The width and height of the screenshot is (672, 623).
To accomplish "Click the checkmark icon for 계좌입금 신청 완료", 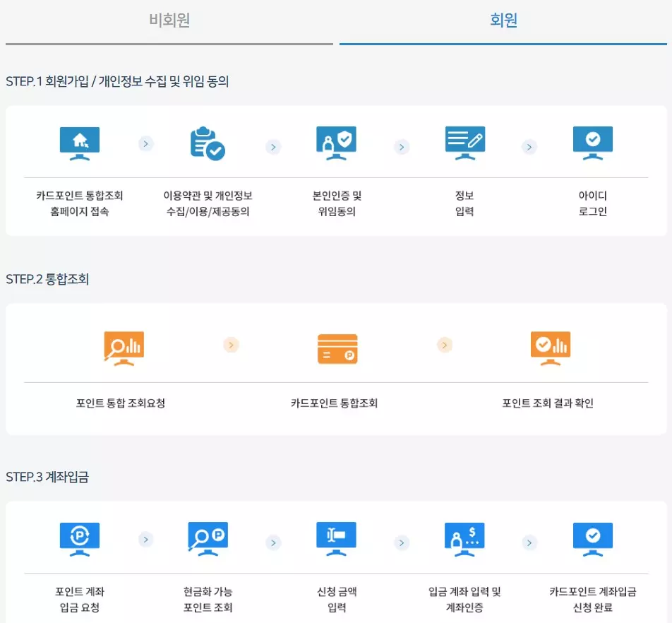I will pos(593,540).
